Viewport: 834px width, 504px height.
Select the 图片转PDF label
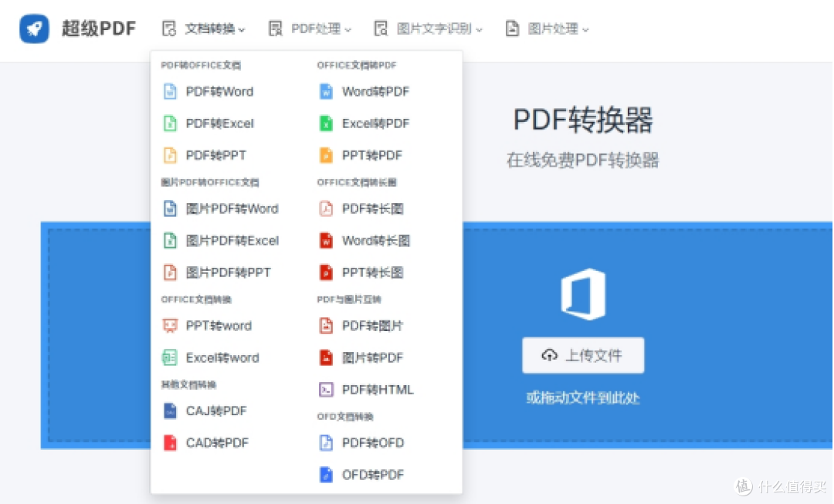(372, 357)
